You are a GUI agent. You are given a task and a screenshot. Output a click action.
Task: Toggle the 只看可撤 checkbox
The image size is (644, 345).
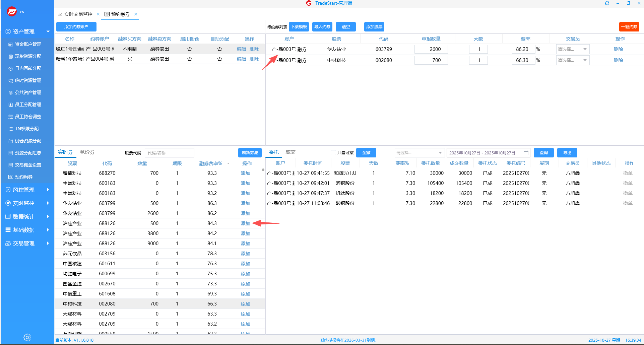[x=333, y=153]
